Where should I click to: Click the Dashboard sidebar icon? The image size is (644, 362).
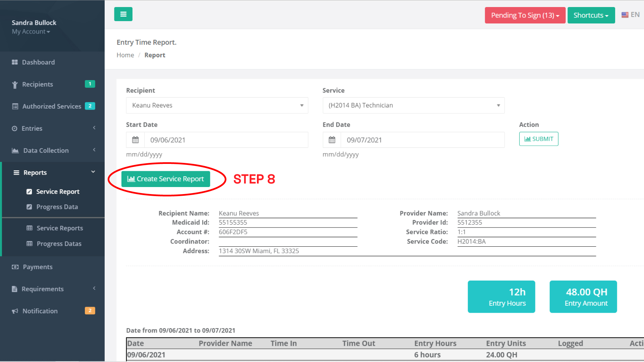click(15, 62)
